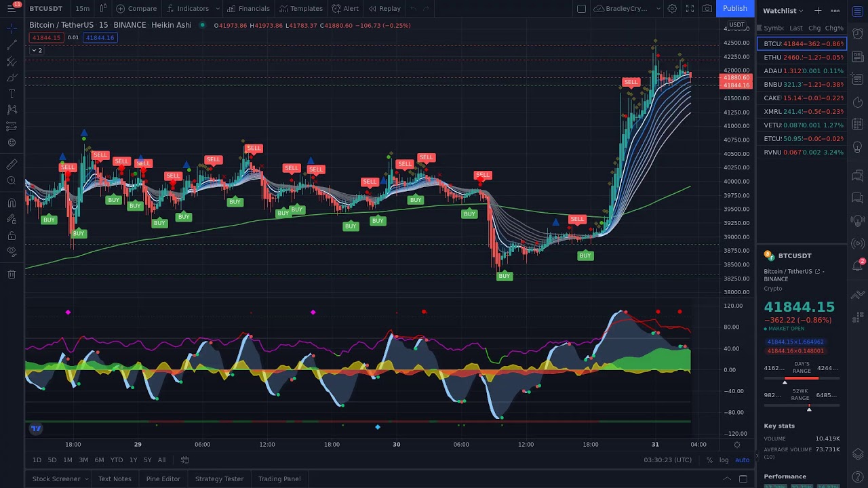Select the text annotation tool
This screenshot has height=488, width=868.
click(x=12, y=94)
